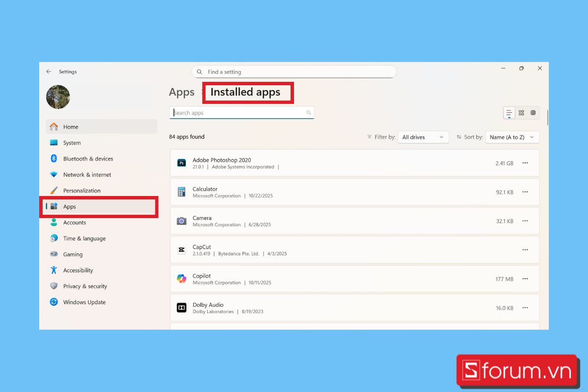Image resolution: width=588 pixels, height=392 pixels.
Task: Open more options for Camera
Action: click(x=525, y=221)
